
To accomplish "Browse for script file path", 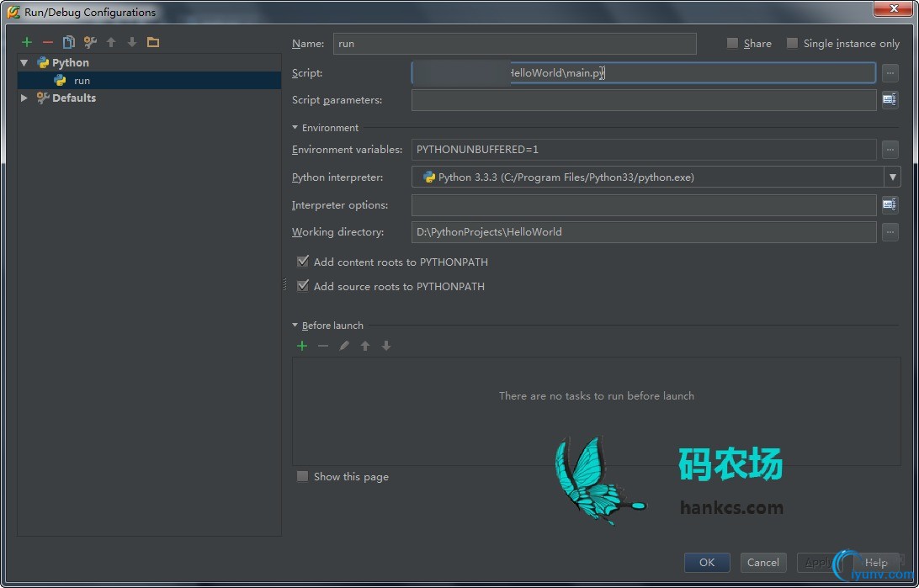I will [890, 73].
